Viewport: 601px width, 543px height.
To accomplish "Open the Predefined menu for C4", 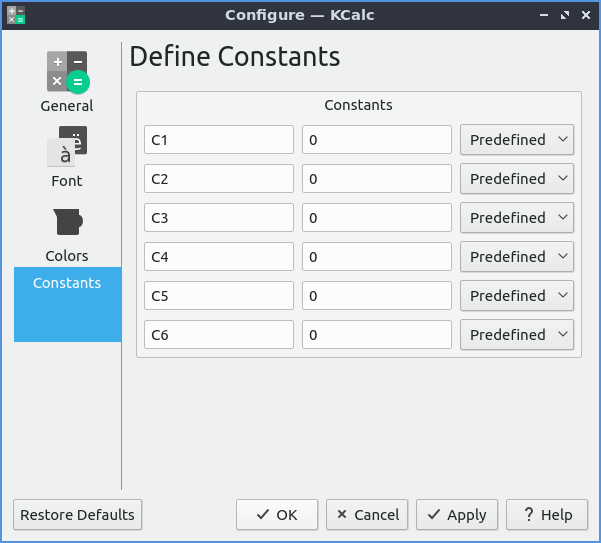I will (517, 257).
